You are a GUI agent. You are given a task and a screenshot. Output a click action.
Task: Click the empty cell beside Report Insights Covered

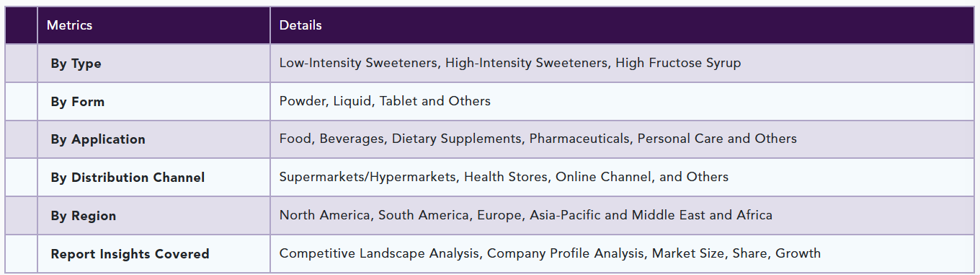22,254
